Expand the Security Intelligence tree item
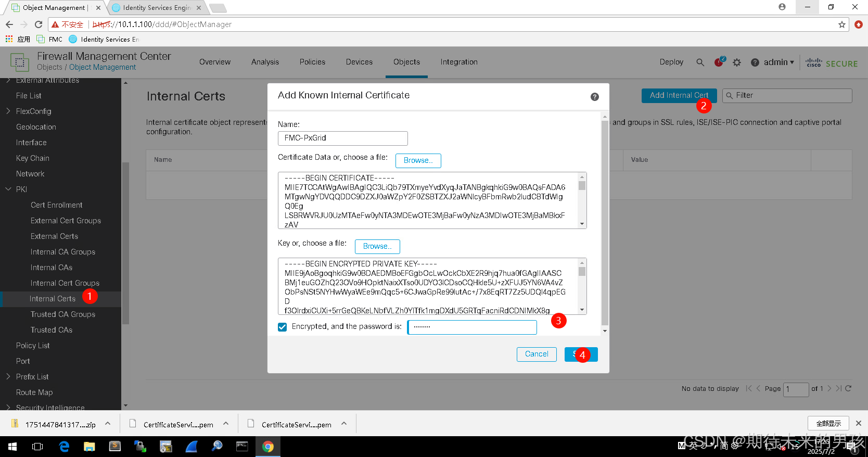 pyautogui.click(x=8, y=408)
